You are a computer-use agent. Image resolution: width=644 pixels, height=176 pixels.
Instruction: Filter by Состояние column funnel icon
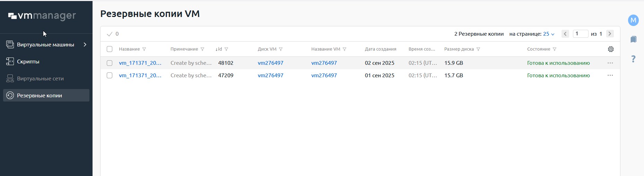point(555,49)
